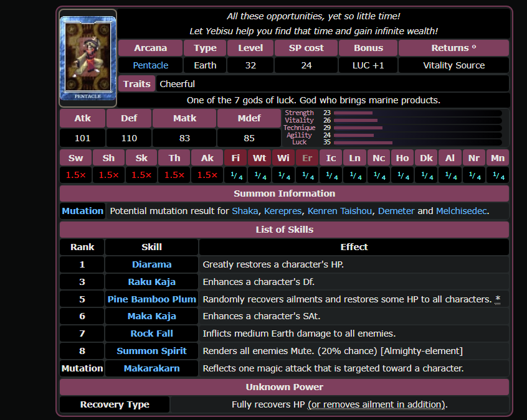This screenshot has height=420, width=527.
Task: Click the Agility stat label
Action: [299, 135]
